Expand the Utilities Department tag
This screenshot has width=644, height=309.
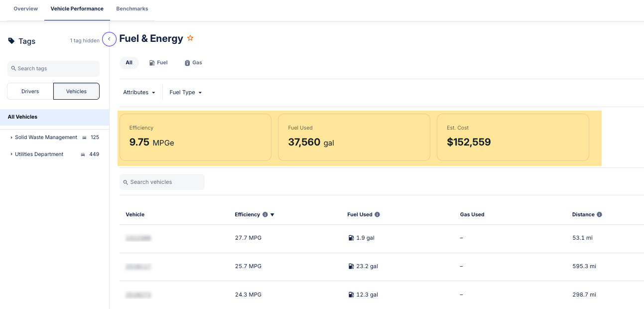[11, 154]
